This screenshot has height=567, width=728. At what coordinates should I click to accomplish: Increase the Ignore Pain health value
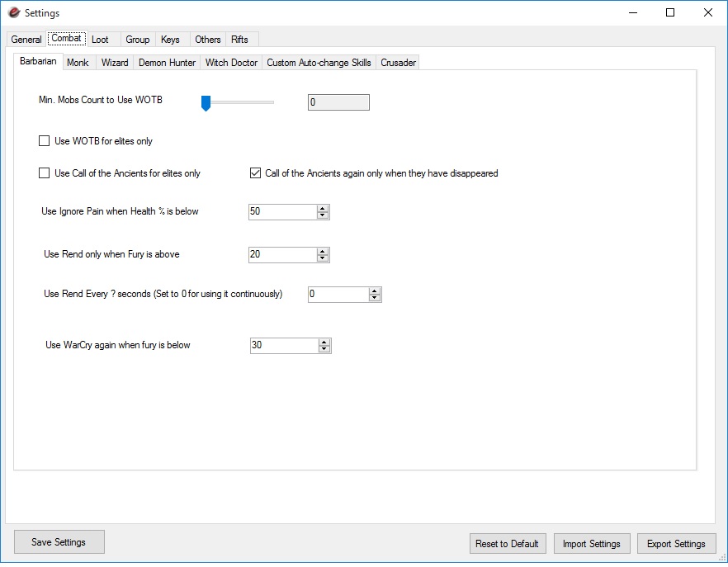tap(323, 209)
